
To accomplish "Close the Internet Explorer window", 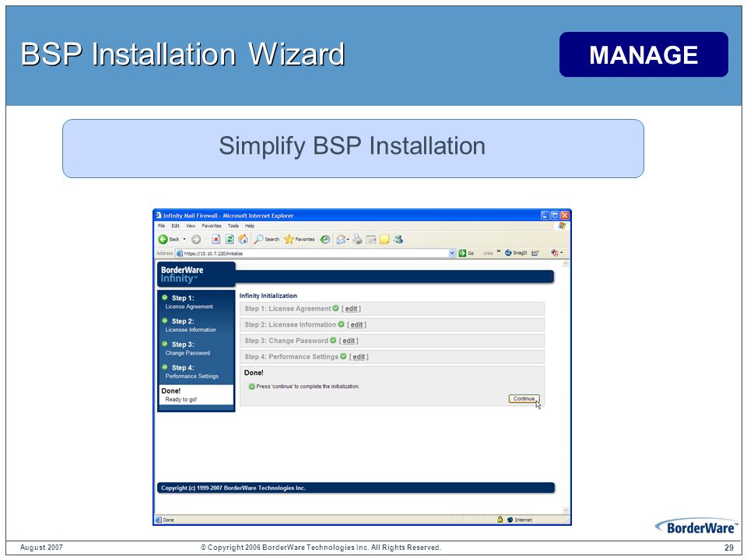I will coord(565,215).
